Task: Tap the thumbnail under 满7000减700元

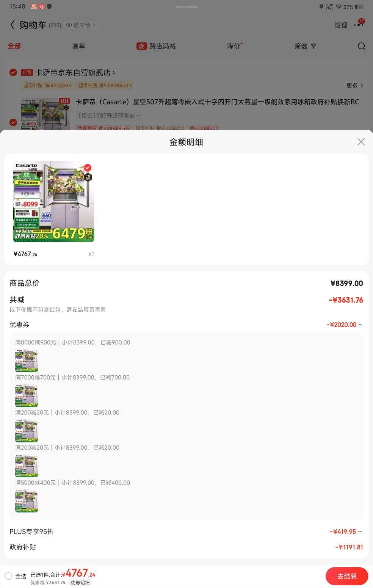Action: click(x=27, y=396)
